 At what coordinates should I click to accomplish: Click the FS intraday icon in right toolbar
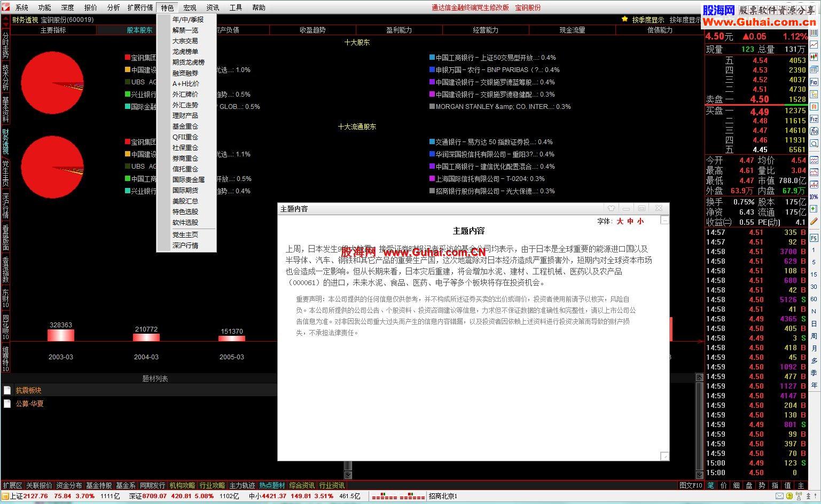pyautogui.click(x=814, y=238)
